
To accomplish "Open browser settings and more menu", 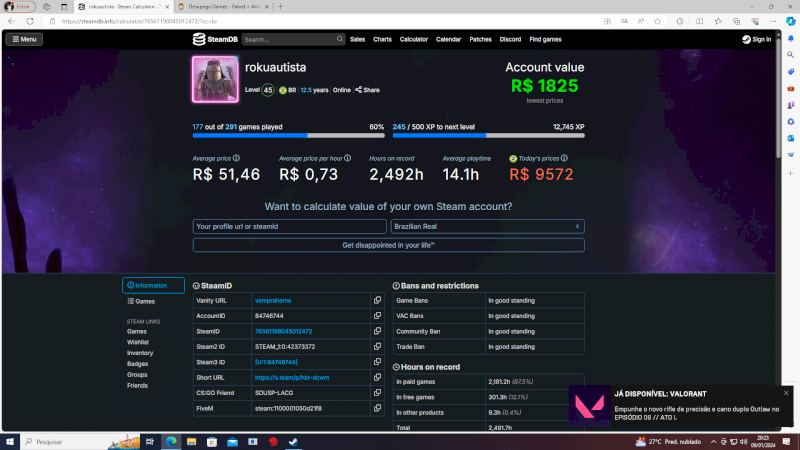I will (x=773, y=21).
